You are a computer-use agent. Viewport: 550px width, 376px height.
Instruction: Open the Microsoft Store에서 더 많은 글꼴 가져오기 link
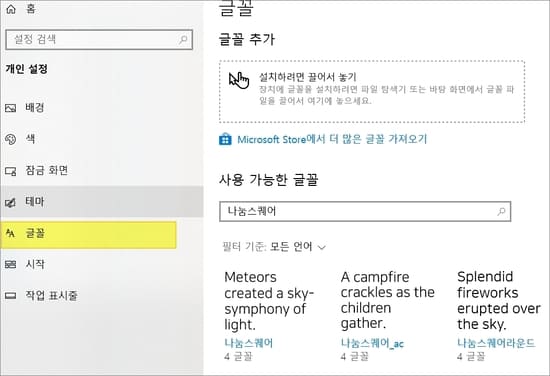(x=332, y=139)
